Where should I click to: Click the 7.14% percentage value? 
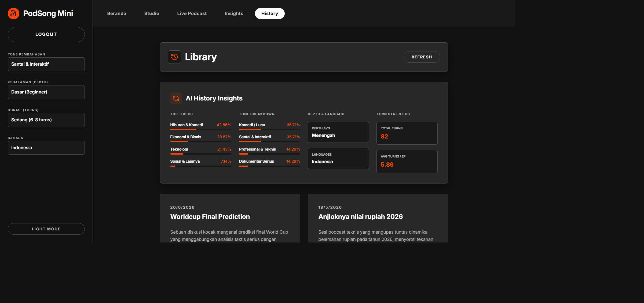pyautogui.click(x=226, y=161)
